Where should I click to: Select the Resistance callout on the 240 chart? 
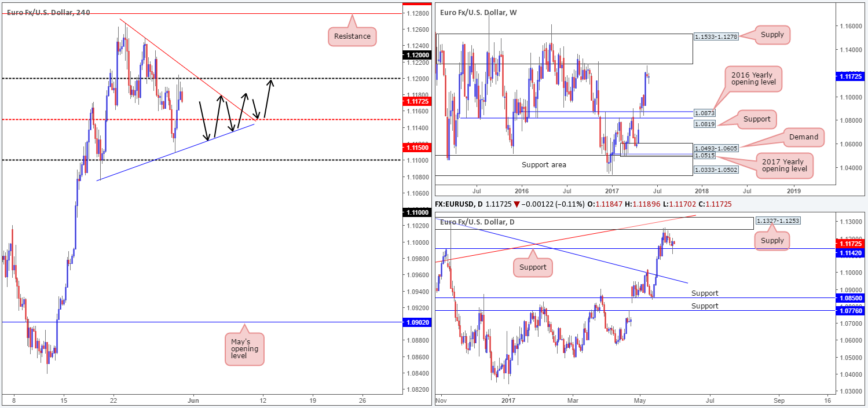pos(352,36)
